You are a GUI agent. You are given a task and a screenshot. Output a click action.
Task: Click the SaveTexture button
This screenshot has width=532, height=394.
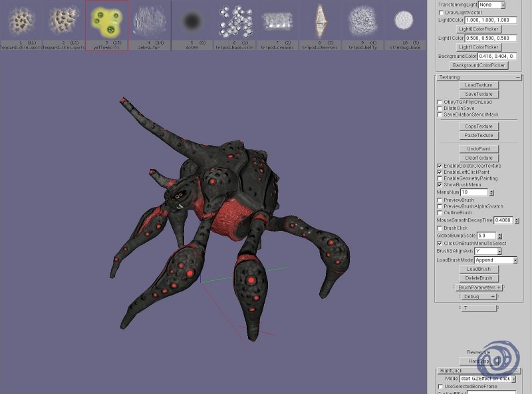click(479, 94)
